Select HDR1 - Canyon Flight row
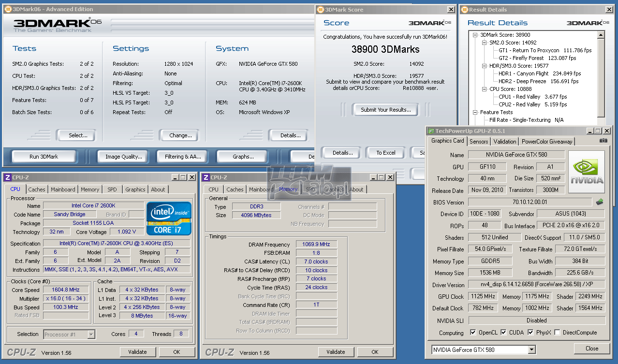The height and width of the screenshot is (364, 618). 540,73
